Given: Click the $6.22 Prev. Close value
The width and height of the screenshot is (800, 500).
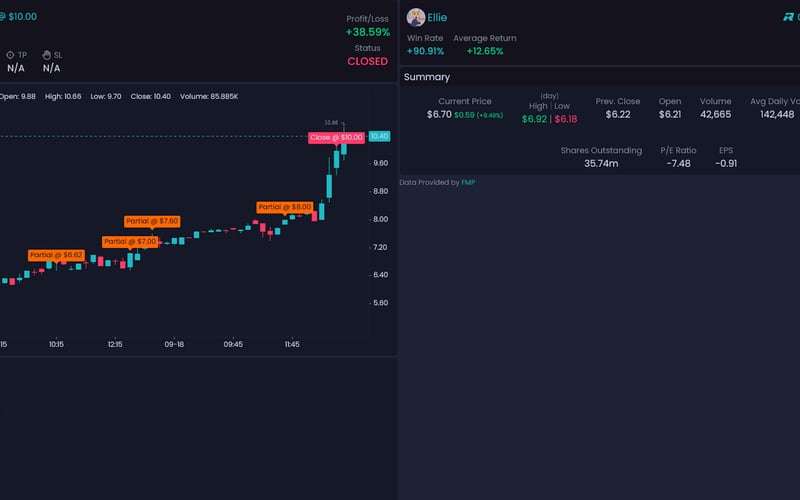Looking at the screenshot, I should (x=618, y=114).
